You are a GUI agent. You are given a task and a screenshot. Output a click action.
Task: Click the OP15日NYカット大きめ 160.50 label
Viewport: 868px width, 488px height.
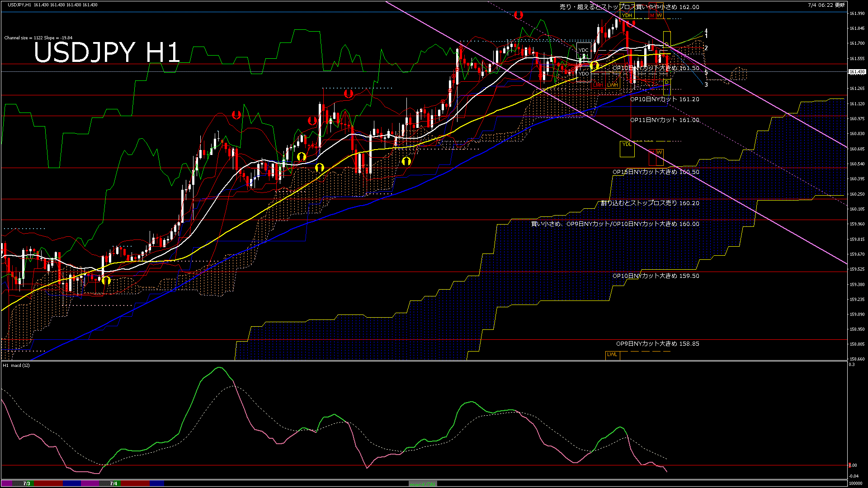click(656, 172)
